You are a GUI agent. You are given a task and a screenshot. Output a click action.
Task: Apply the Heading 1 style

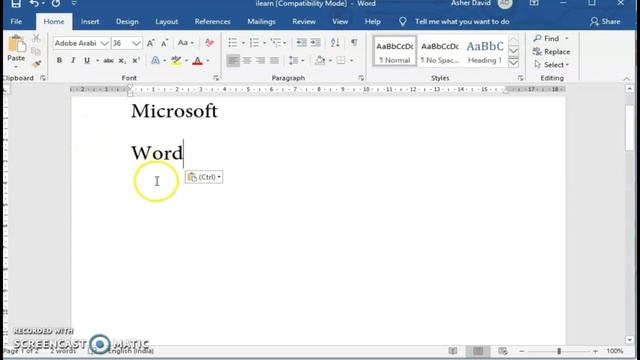pyautogui.click(x=485, y=51)
